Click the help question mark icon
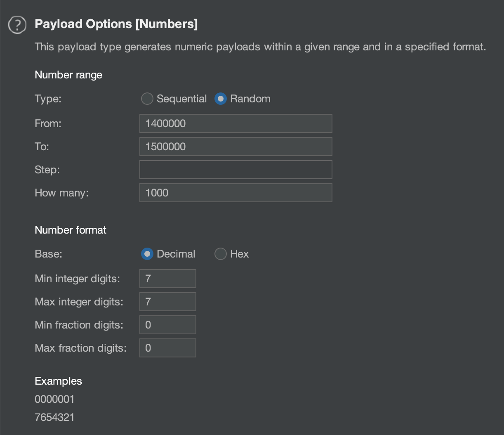The width and height of the screenshot is (504, 435). pos(17,25)
